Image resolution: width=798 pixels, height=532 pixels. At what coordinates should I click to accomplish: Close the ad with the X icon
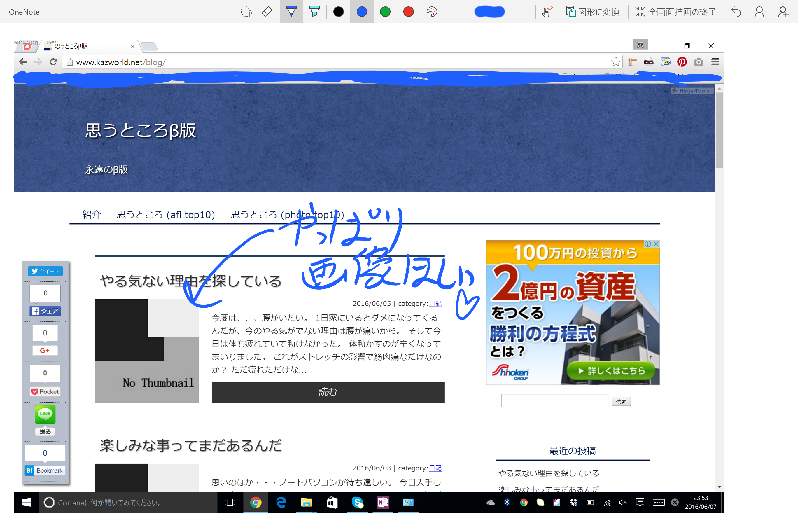coord(656,244)
